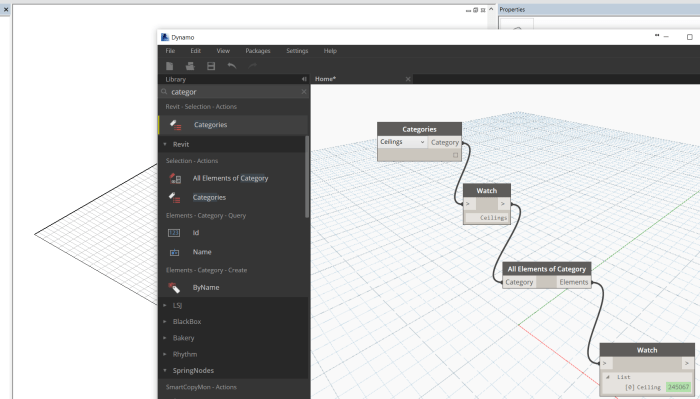Viewport: 700px width, 399px height.
Task: Click the Save icon in Dynamo toolbar
Action: pyautogui.click(x=211, y=66)
